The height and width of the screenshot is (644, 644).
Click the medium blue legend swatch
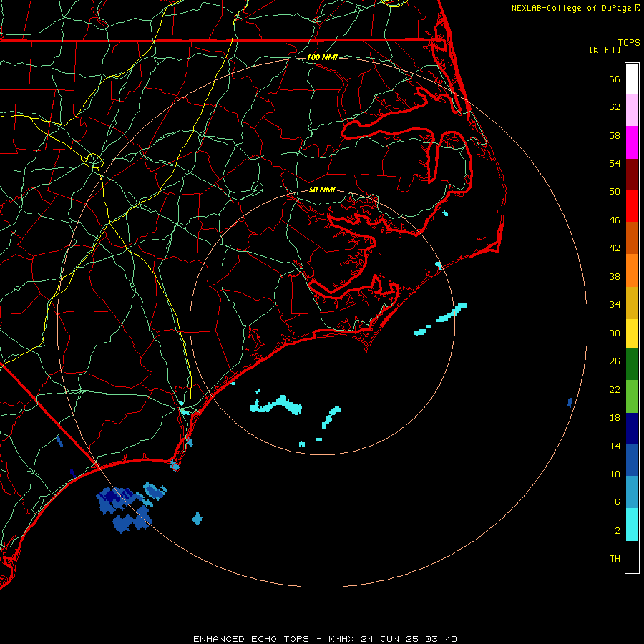pos(632,460)
